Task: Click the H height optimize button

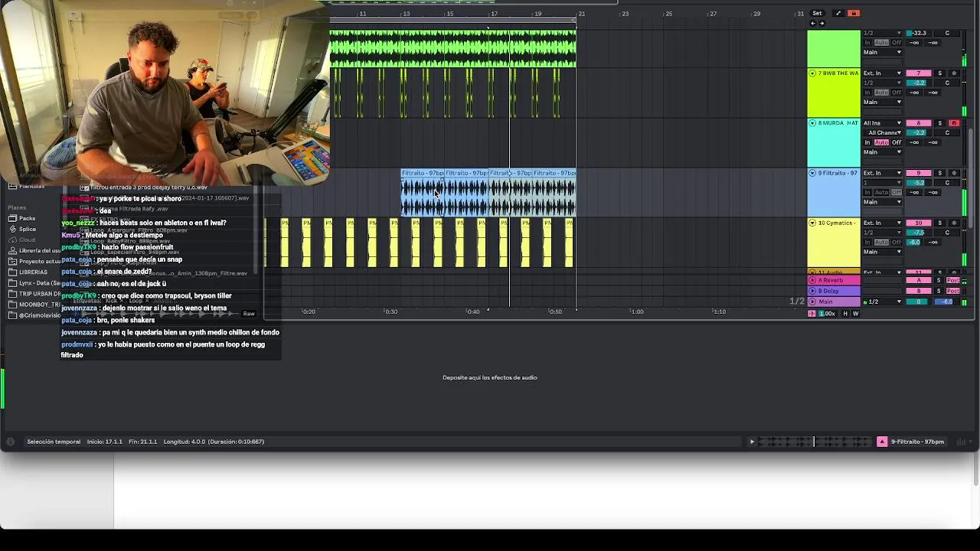Action: pyautogui.click(x=845, y=314)
